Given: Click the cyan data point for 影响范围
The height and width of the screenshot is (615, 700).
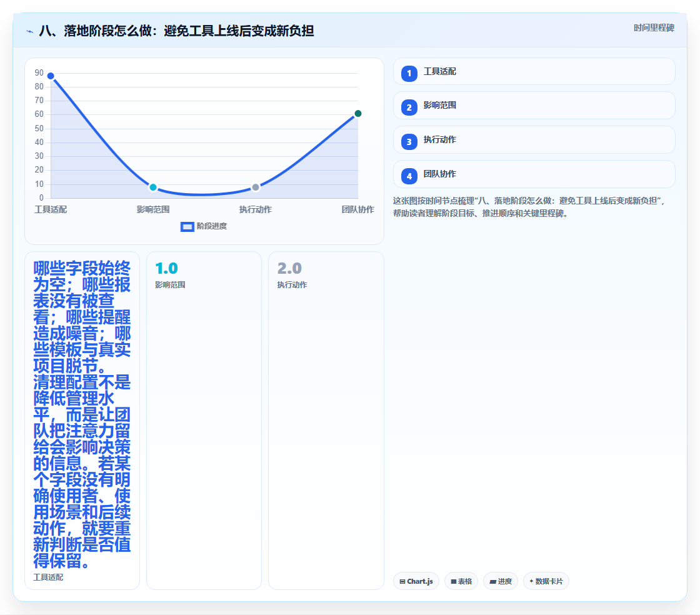Looking at the screenshot, I should (153, 187).
